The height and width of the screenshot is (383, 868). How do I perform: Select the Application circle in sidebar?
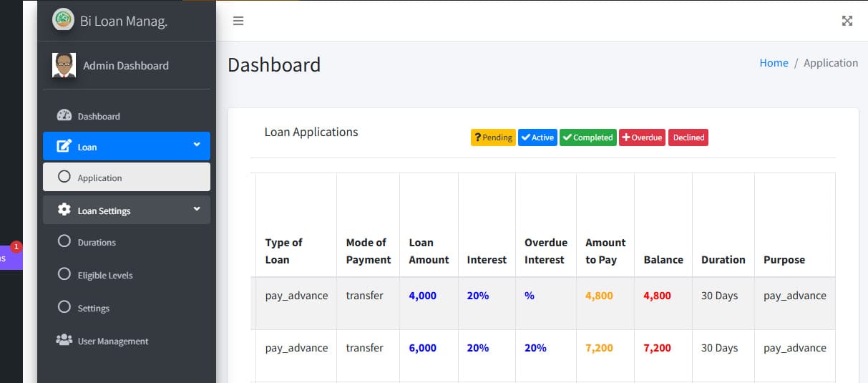pyautogui.click(x=64, y=178)
